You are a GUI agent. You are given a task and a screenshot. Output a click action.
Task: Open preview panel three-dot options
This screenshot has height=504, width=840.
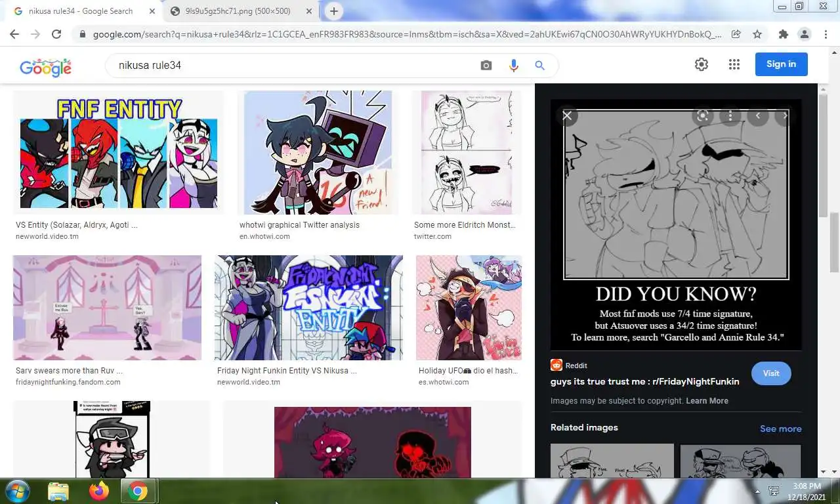click(730, 115)
